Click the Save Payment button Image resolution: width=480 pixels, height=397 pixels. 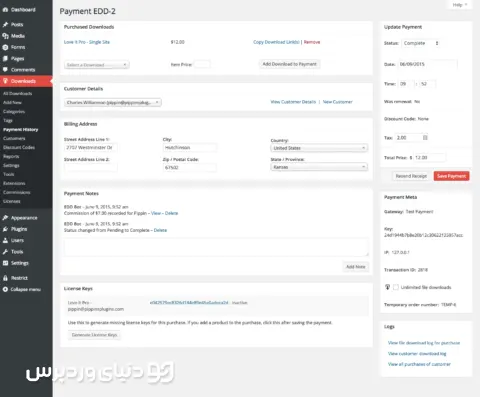pos(451,176)
